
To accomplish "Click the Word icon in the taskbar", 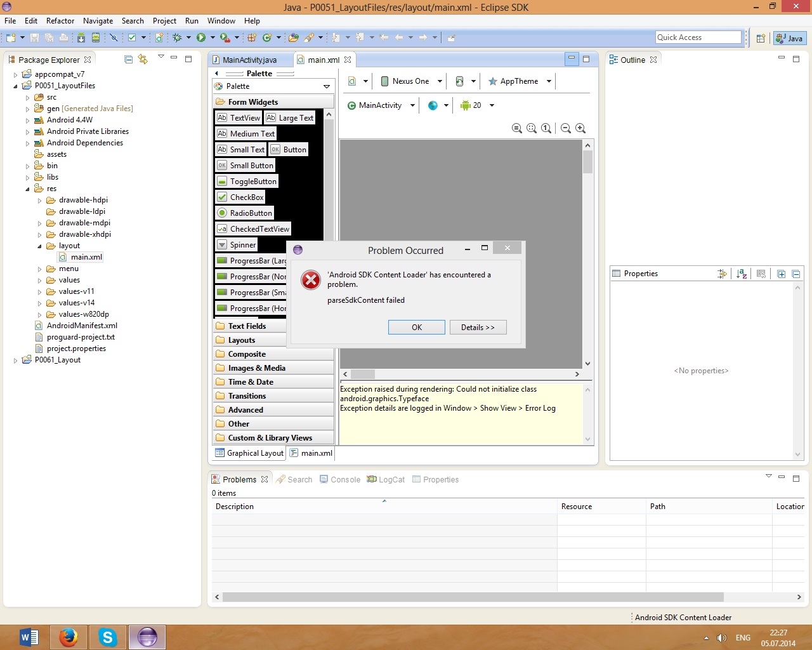I will (x=29, y=637).
